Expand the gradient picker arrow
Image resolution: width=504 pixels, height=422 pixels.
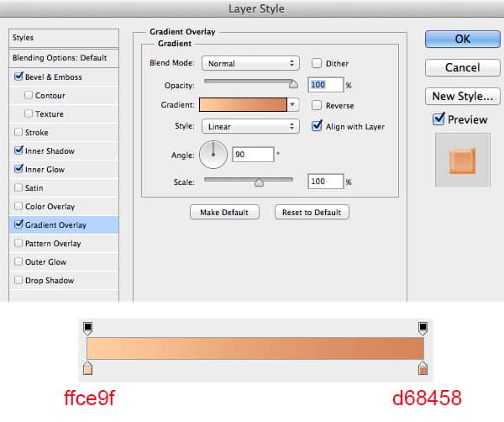(292, 105)
